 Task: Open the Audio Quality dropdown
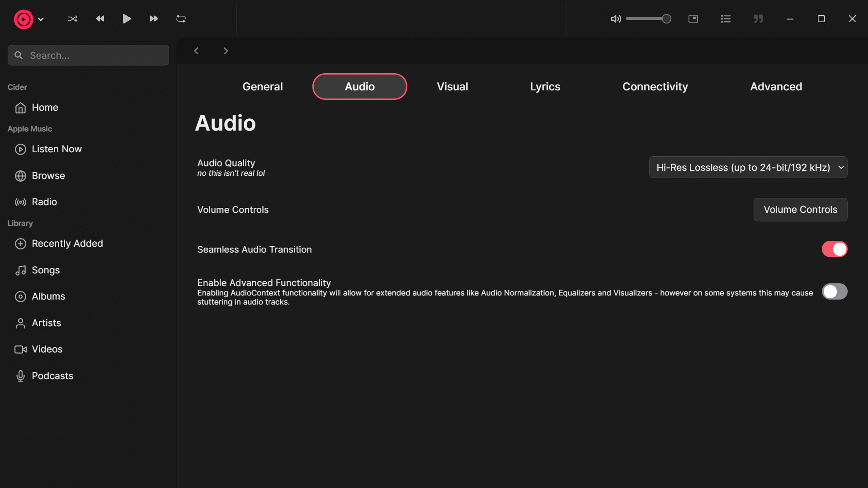748,168
